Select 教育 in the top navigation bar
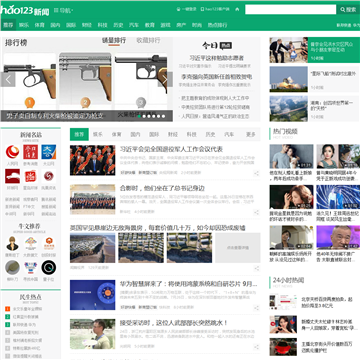 [150, 25]
